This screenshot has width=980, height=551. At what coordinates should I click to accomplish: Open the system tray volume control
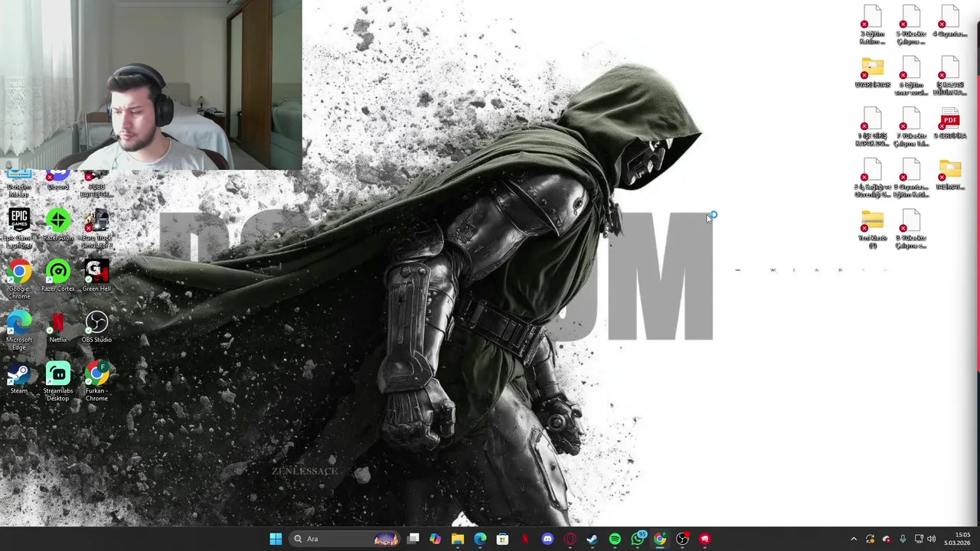(932, 539)
